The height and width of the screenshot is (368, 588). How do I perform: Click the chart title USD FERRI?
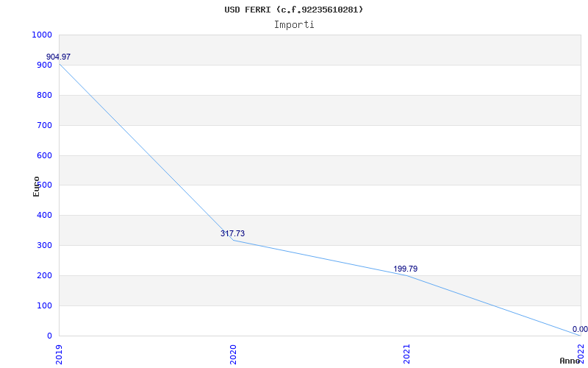pyautogui.click(x=294, y=10)
